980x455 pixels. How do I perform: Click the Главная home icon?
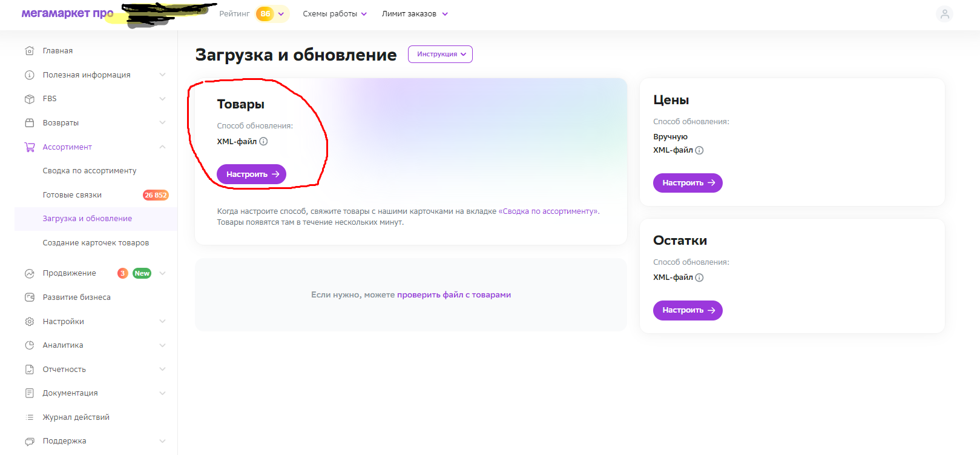pyautogui.click(x=29, y=51)
